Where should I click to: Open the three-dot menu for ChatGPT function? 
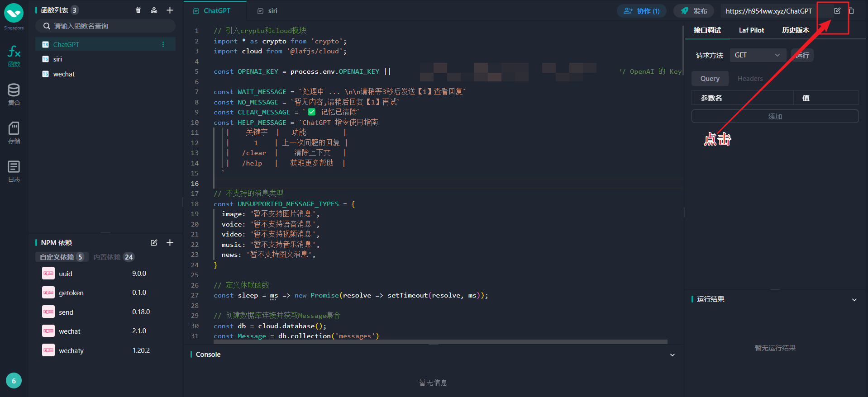163,44
